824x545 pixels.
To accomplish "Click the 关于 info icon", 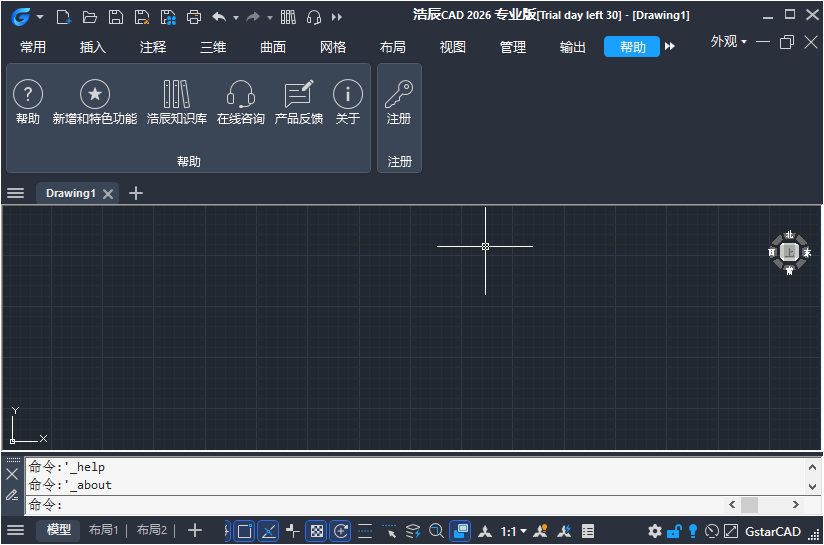I will (x=347, y=95).
